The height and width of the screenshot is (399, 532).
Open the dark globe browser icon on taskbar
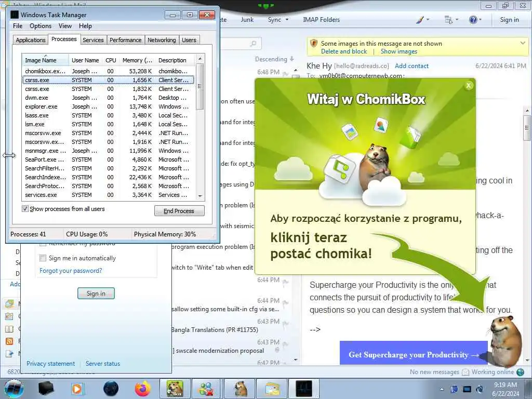point(111,389)
